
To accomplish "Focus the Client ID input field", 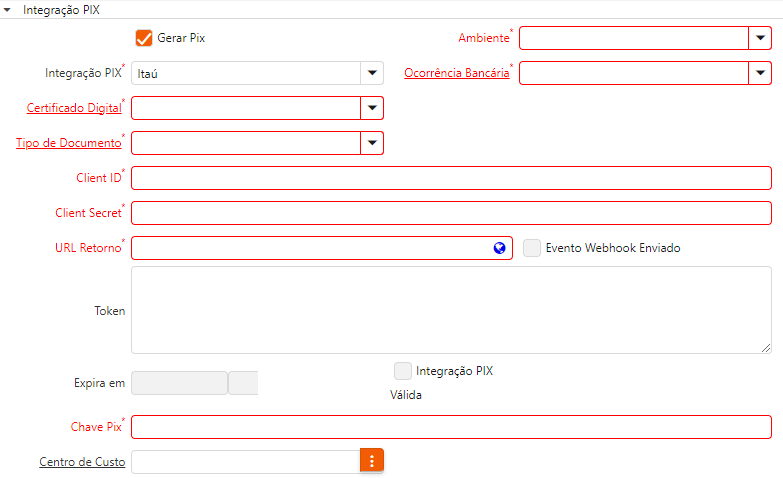I will click(x=451, y=178).
